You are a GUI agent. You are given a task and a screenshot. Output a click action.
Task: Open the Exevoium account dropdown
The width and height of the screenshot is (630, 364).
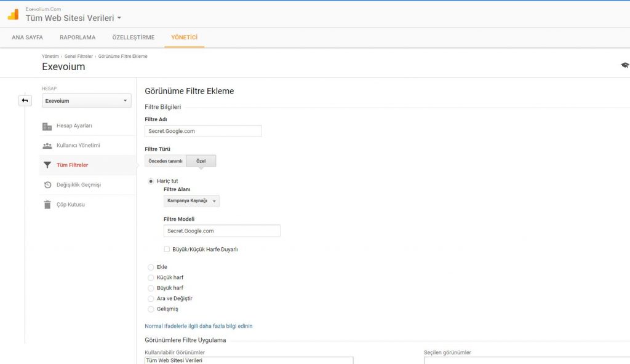coord(86,101)
